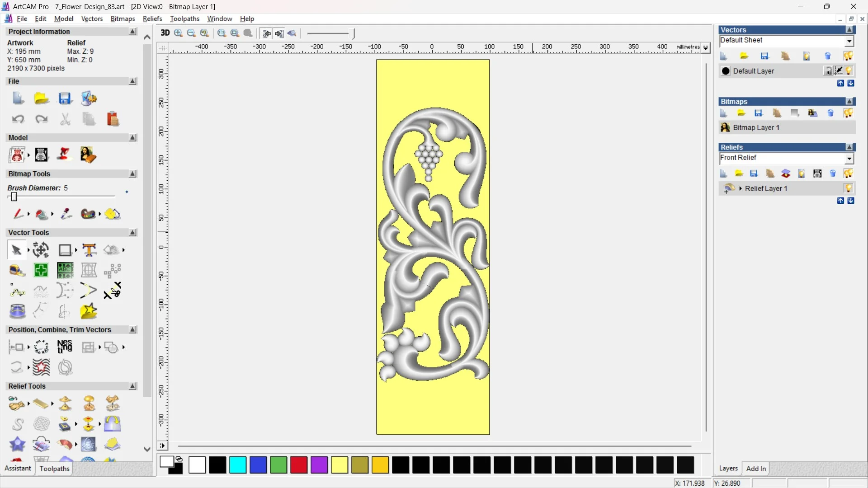Toggle visibility bulb on Default Layer
868x488 pixels.
pos(849,71)
